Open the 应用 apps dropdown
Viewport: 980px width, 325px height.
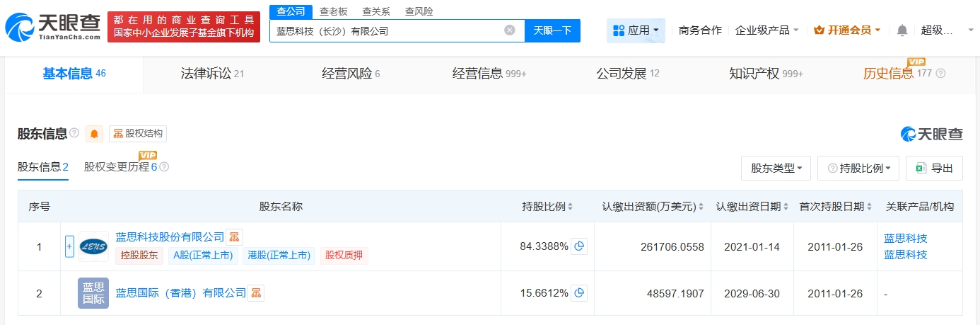click(x=636, y=30)
